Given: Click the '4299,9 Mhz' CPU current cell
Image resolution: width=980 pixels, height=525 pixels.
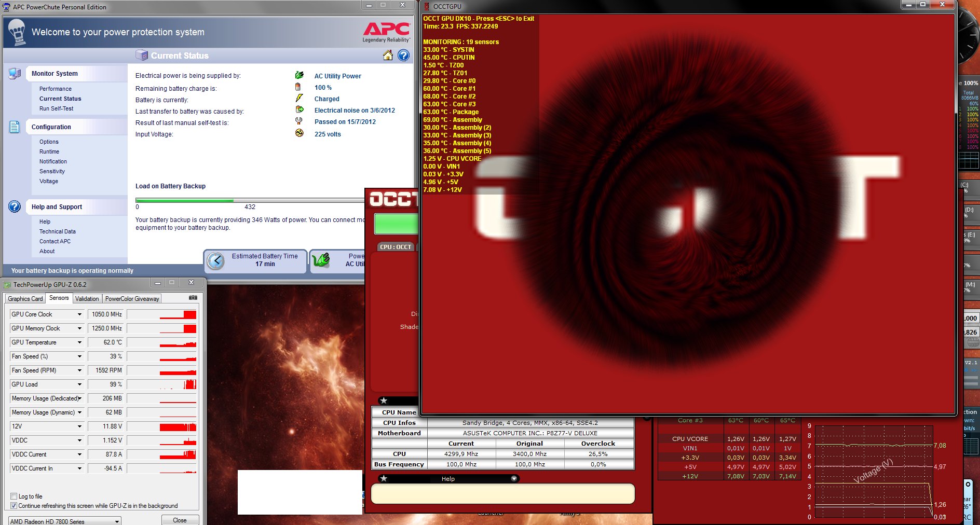Looking at the screenshot, I should click(461, 454).
